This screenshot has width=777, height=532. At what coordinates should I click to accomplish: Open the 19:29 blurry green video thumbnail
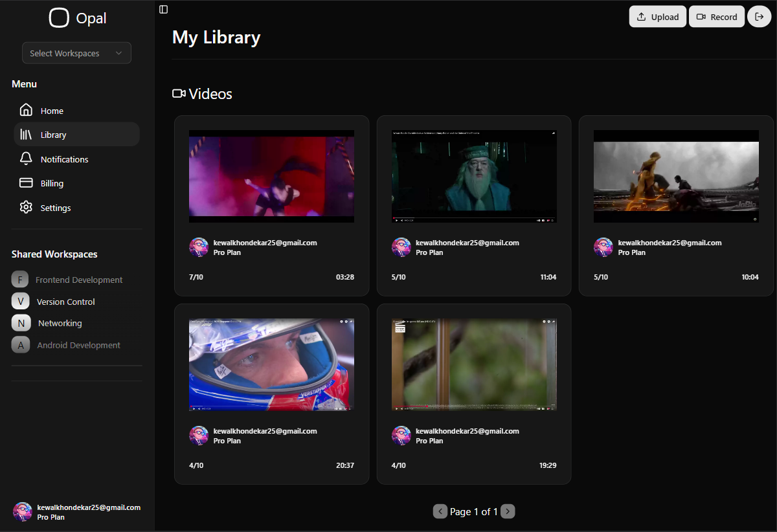474,364
